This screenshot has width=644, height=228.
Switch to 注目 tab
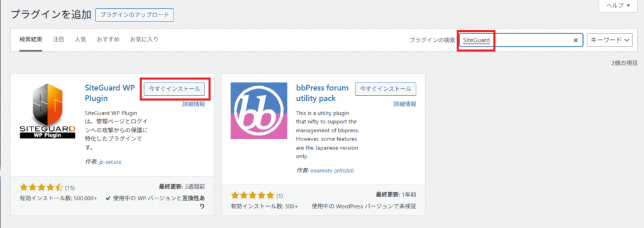tap(58, 40)
